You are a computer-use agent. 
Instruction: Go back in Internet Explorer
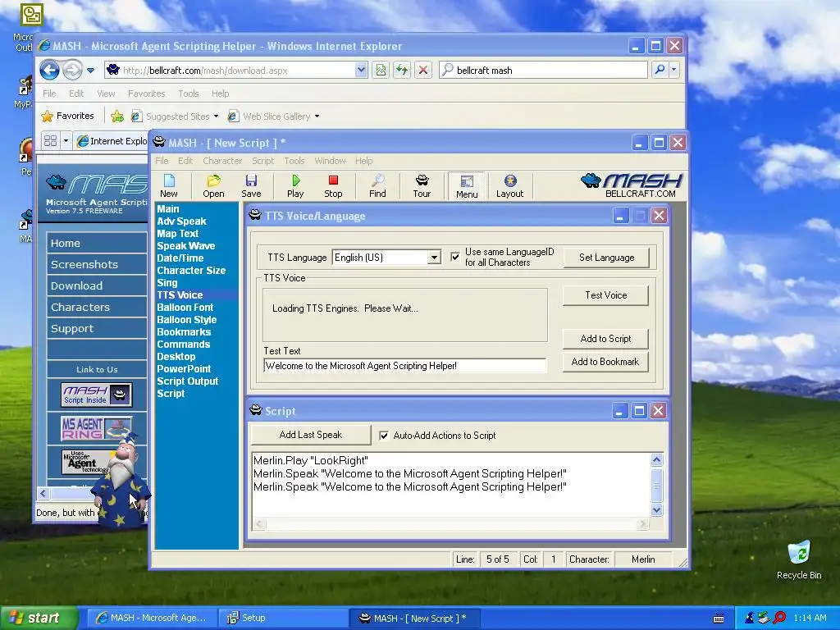point(49,71)
